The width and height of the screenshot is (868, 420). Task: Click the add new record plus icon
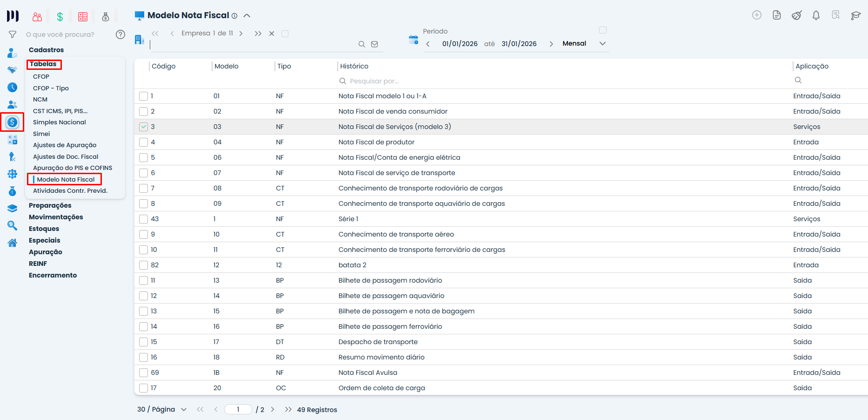click(757, 15)
